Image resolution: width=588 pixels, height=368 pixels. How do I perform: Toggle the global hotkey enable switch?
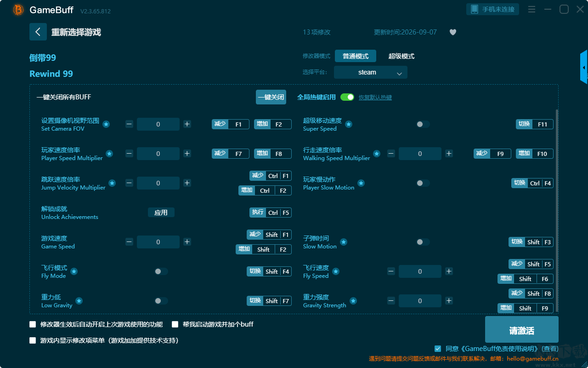pyautogui.click(x=347, y=97)
